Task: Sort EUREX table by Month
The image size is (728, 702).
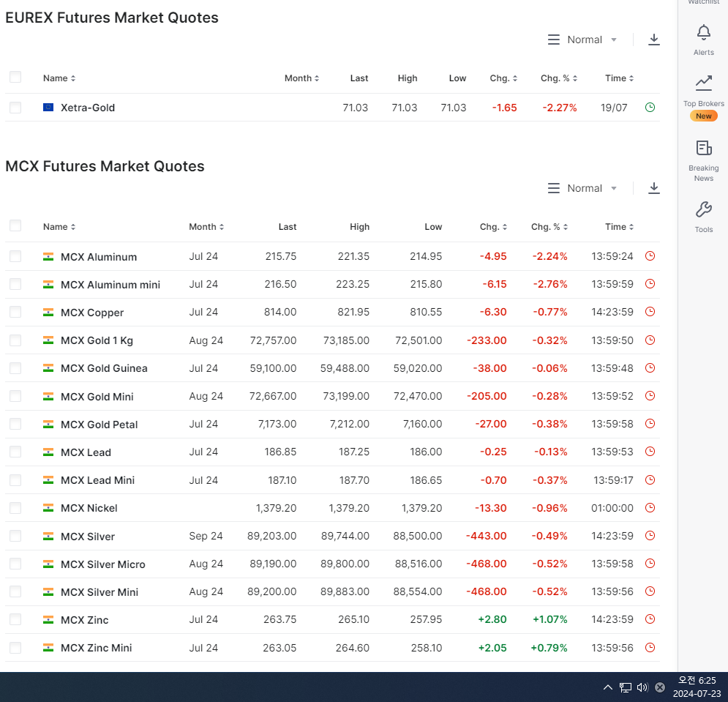Action: tap(301, 78)
